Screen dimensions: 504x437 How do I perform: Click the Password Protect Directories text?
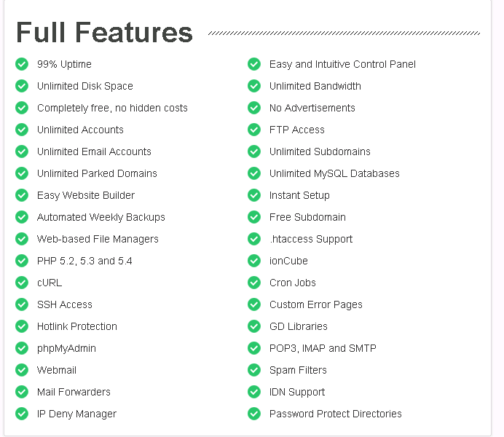pyautogui.click(x=336, y=414)
